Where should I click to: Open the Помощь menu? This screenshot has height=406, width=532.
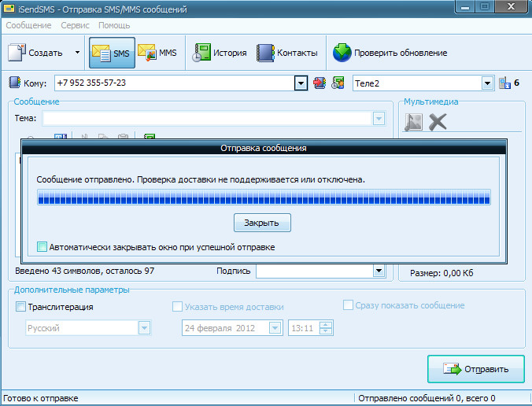pyautogui.click(x=114, y=25)
